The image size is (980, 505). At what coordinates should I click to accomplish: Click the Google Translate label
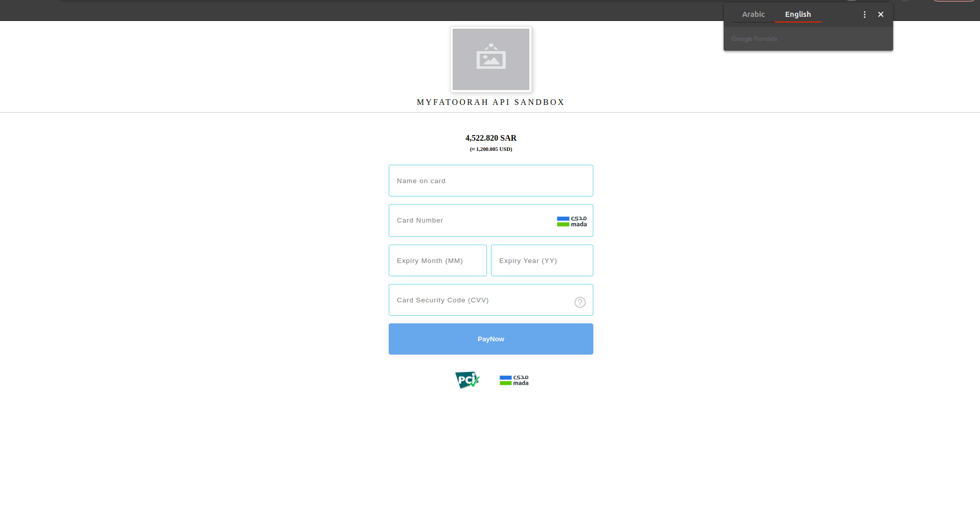[x=754, y=39]
